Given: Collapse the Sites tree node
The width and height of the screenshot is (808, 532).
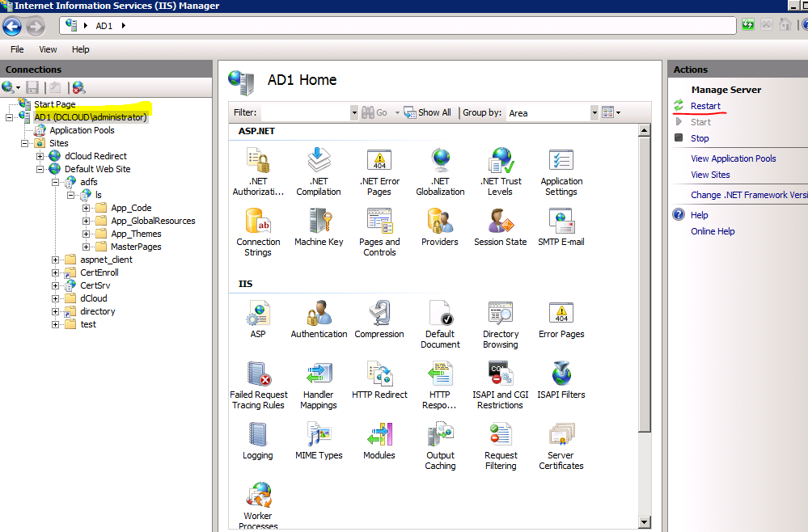Looking at the screenshot, I should point(25,143).
